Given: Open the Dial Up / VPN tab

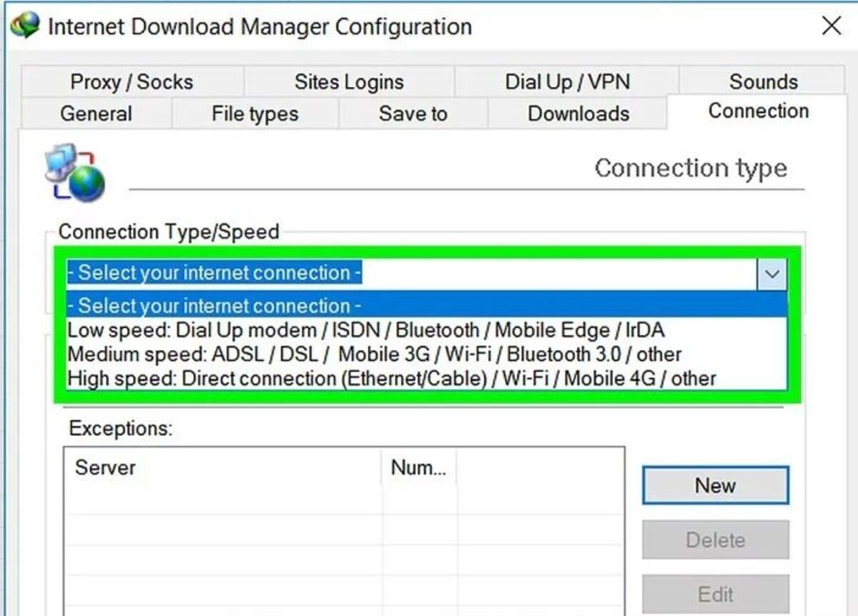Looking at the screenshot, I should tap(567, 81).
